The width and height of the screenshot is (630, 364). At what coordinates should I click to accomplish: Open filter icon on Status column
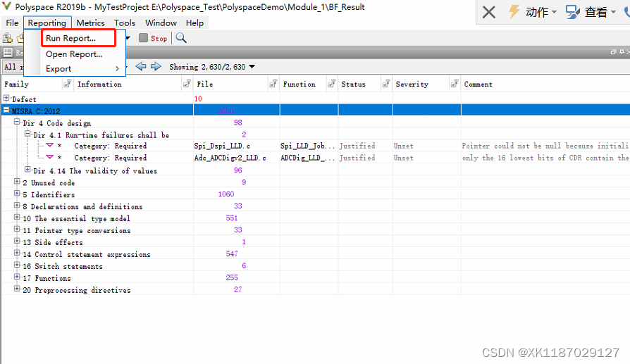[x=386, y=84]
